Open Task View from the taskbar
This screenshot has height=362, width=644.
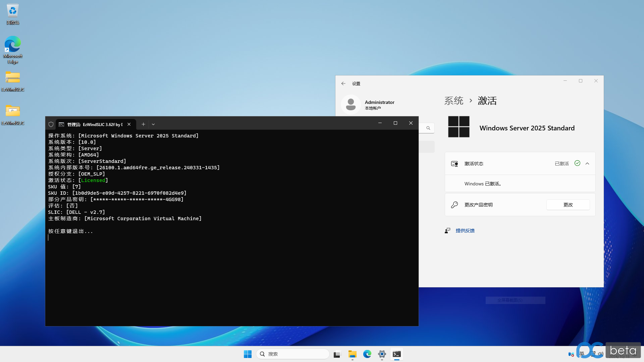pos(337,354)
